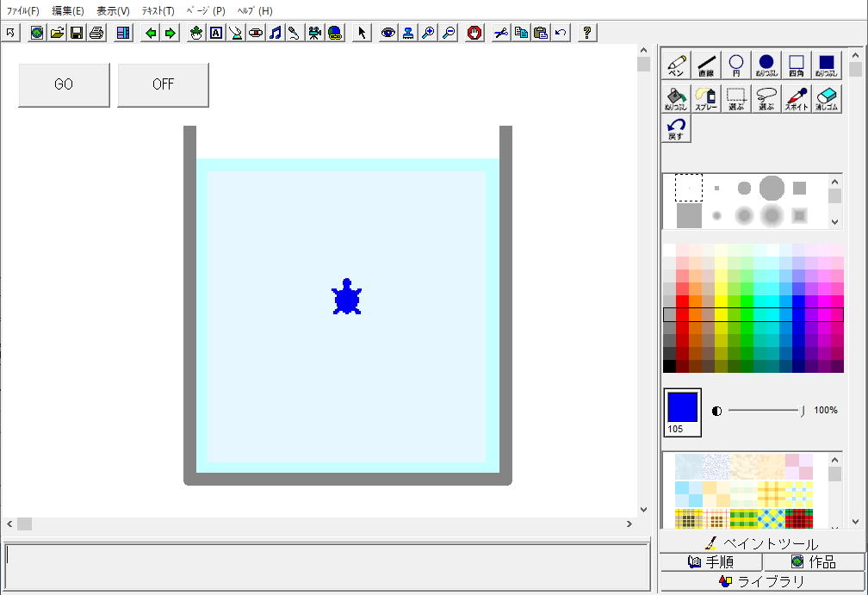Open the ライブラリ library panel
The height and width of the screenshot is (595, 868).
[762, 581]
